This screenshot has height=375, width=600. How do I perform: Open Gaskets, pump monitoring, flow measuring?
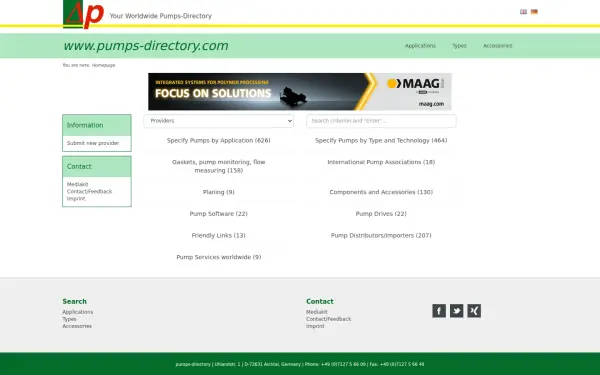pos(218,166)
